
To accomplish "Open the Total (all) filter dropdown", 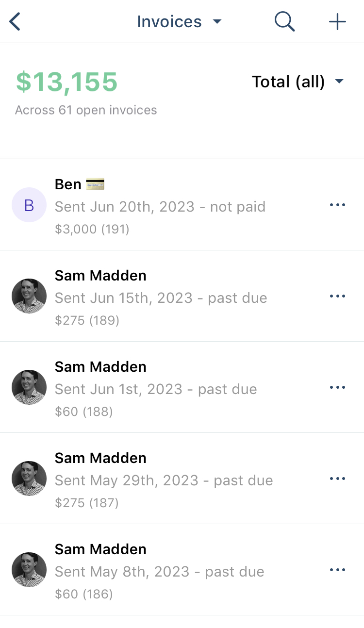I will (x=298, y=82).
